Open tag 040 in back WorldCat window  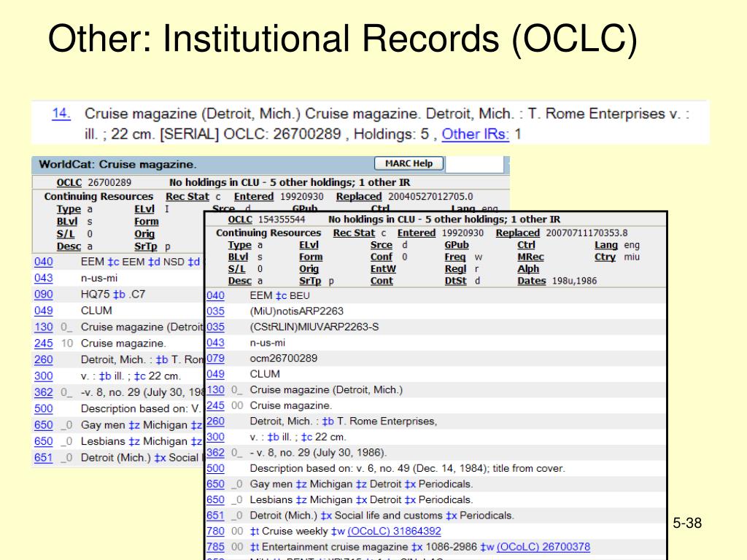pos(43,262)
